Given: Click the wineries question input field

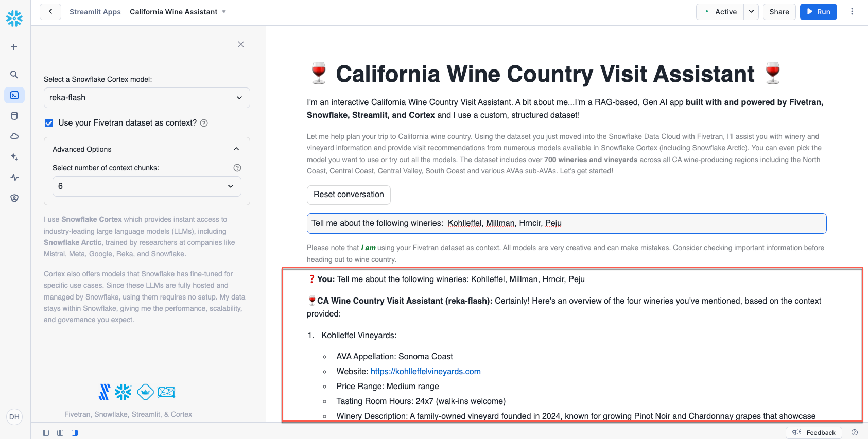Looking at the screenshot, I should tap(566, 223).
